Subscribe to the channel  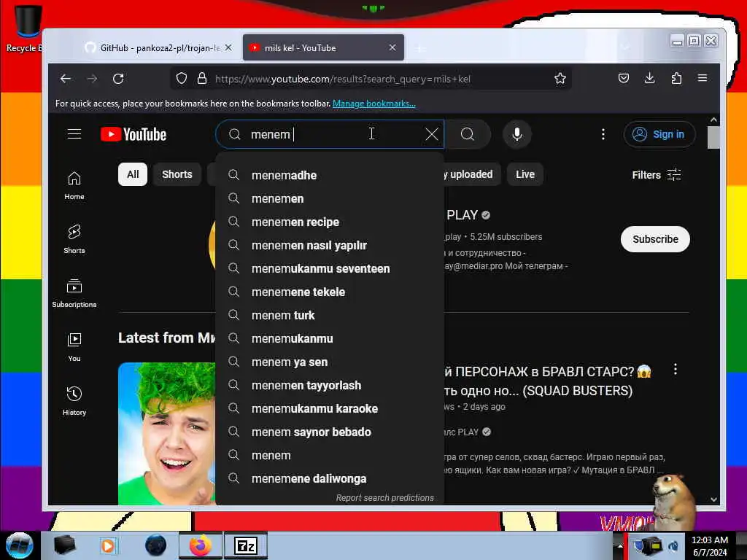[655, 239]
